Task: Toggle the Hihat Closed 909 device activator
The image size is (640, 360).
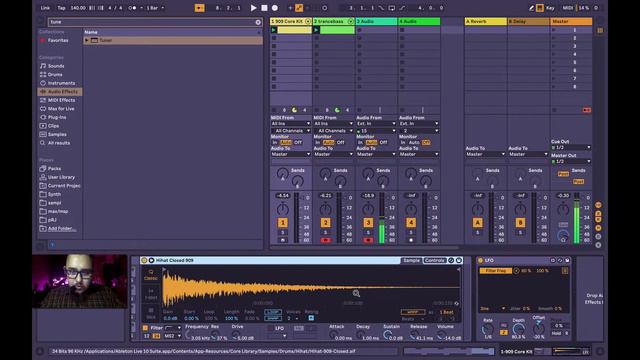Action: [x=144, y=260]
